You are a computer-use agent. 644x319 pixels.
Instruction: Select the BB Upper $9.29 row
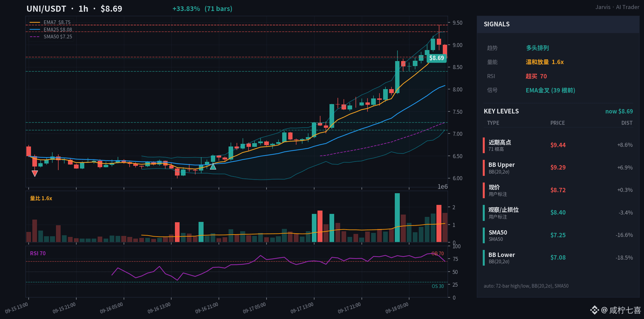(x=558, y=168)
